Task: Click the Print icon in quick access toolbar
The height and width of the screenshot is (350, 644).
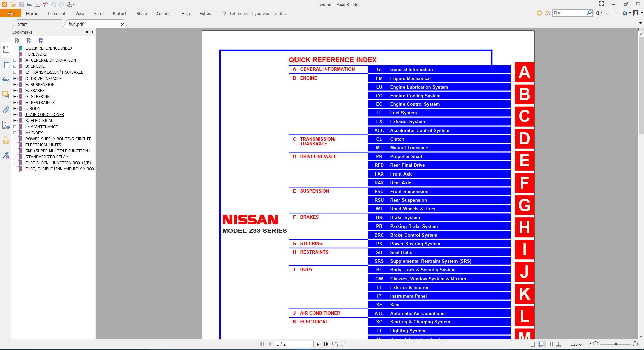Action: click(x=29, y=5)
